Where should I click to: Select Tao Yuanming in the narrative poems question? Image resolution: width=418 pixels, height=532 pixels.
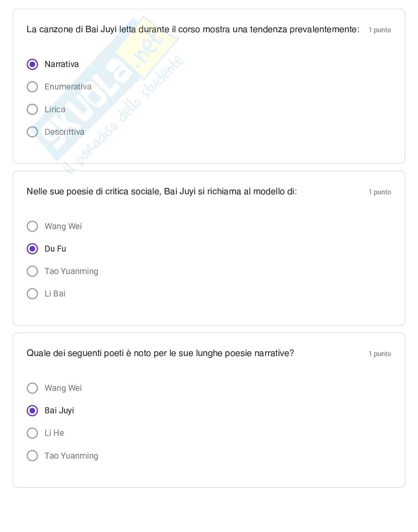(x=33, y=456)
